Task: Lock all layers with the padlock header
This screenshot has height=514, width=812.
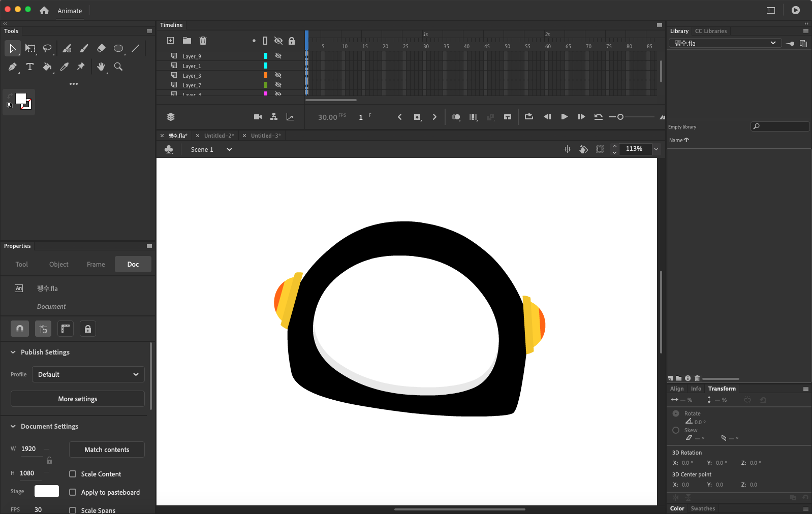Action: coord(292,41)
